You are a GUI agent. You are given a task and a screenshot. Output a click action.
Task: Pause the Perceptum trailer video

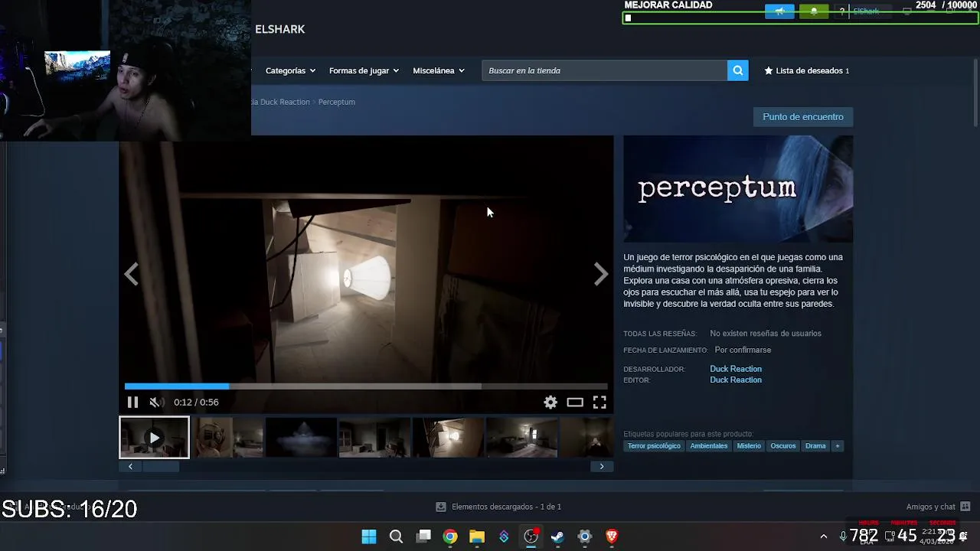[x=132, y=402]
